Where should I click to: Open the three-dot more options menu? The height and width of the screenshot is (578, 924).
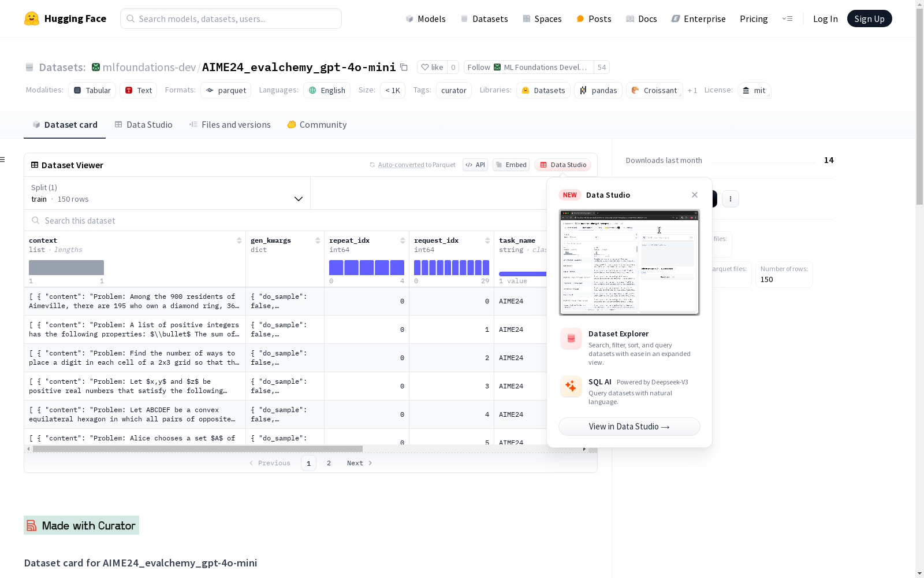pos(731,199)
